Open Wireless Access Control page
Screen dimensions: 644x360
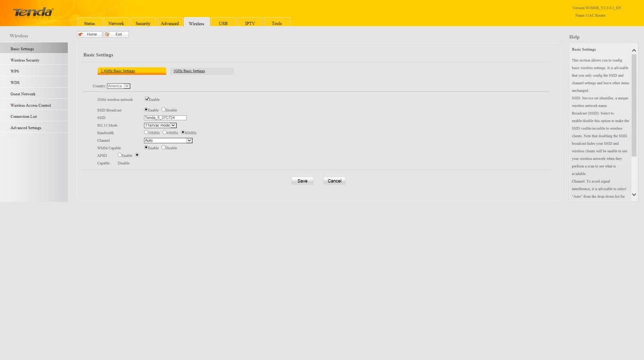(x=34, y=105)
